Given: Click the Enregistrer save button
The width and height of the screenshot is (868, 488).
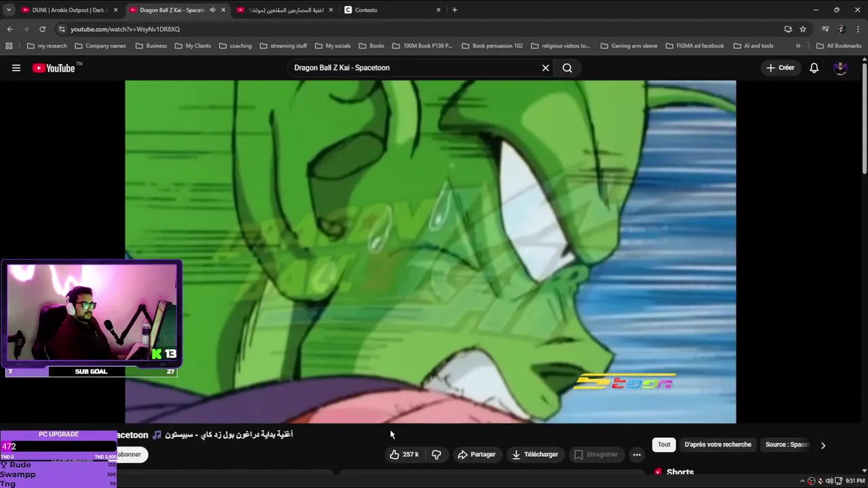Looking at the screenshot, I should pyautogui.click(x=596, y=455).
